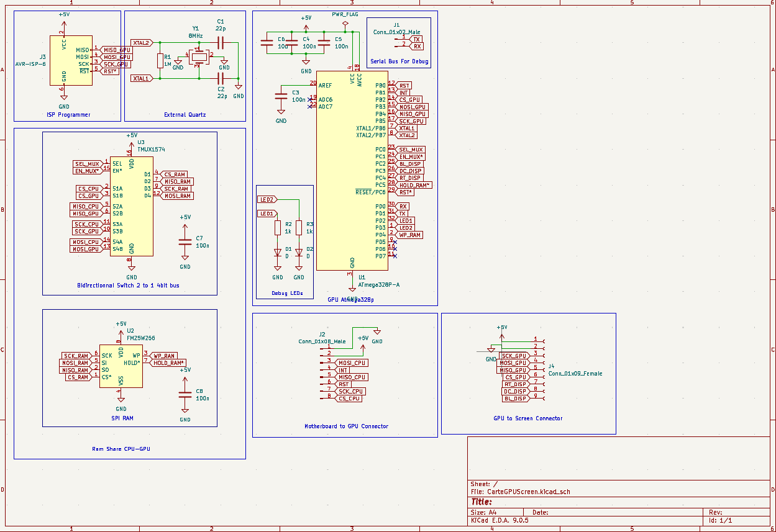Select the D1 LED diode symbol

(278, 253)
